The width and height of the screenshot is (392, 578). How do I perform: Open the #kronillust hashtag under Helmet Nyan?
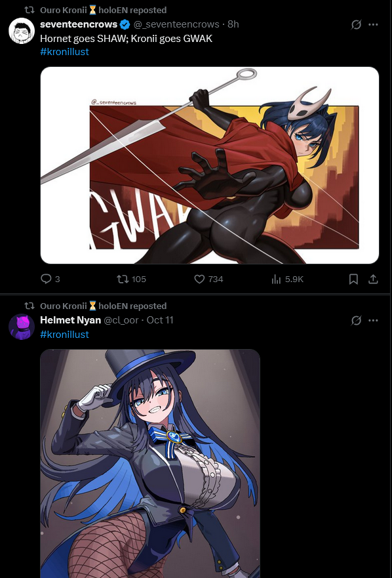pos(64,335)
